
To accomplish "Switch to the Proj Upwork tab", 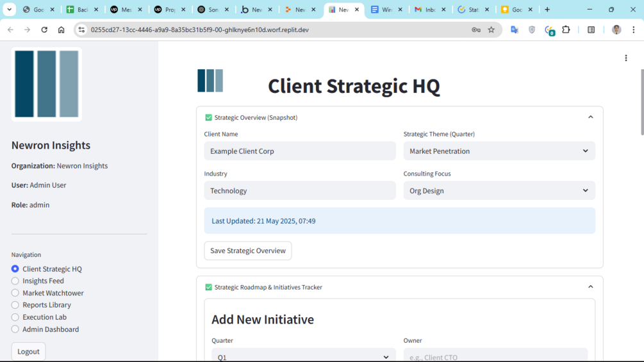I will (x=164, y=10).
